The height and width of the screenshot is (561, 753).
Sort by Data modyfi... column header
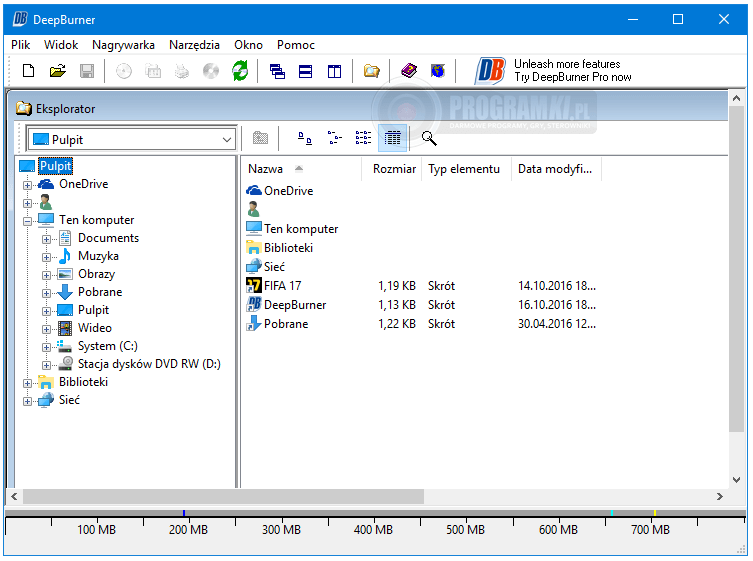[x=556, y=169]
